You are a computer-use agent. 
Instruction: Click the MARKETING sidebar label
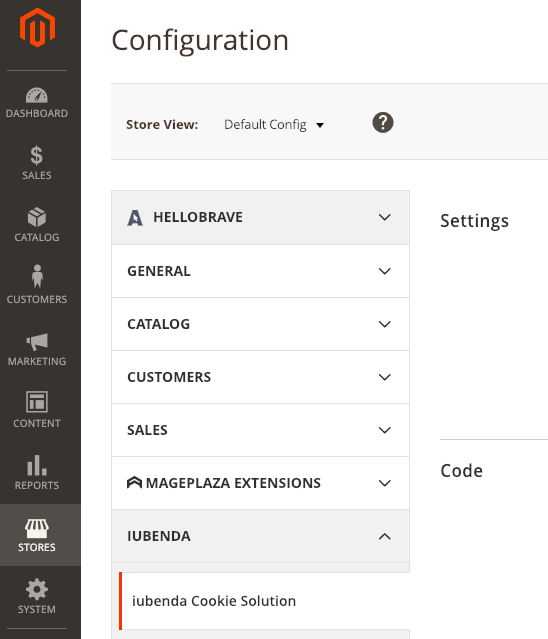pos(37,361)
